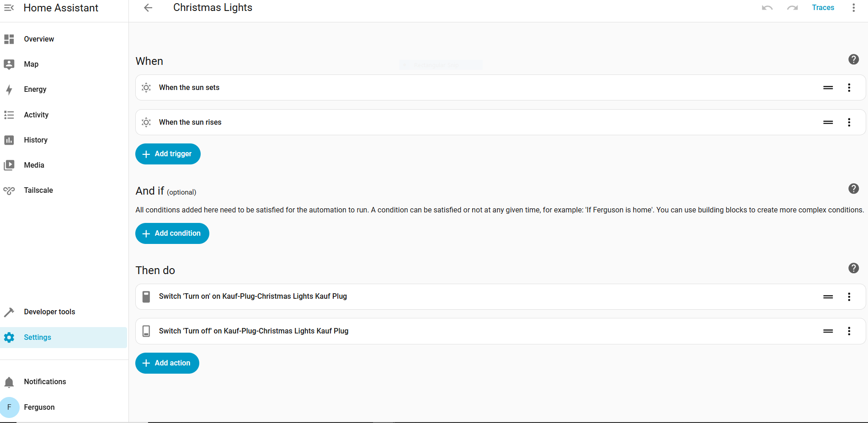Click the redo arrow icon
The image size is (868, 423).
point(792,8)
